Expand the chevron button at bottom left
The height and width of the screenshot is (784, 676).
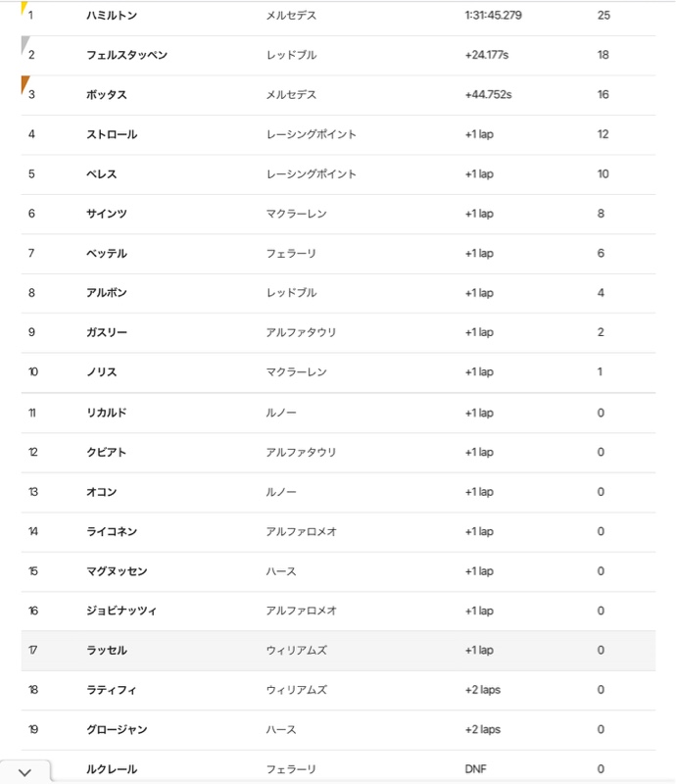coord(25,772)
